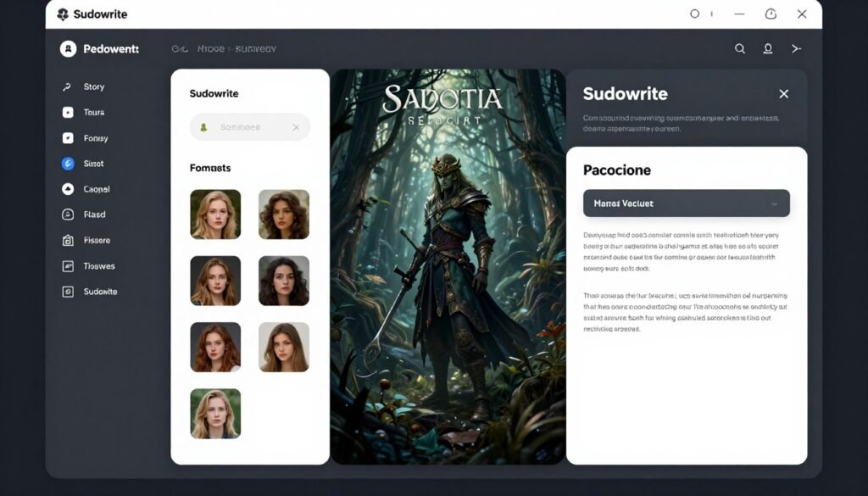Select the Sudowite icon at sidebar bottom
The image size is (868, 496).
point(68,291)
